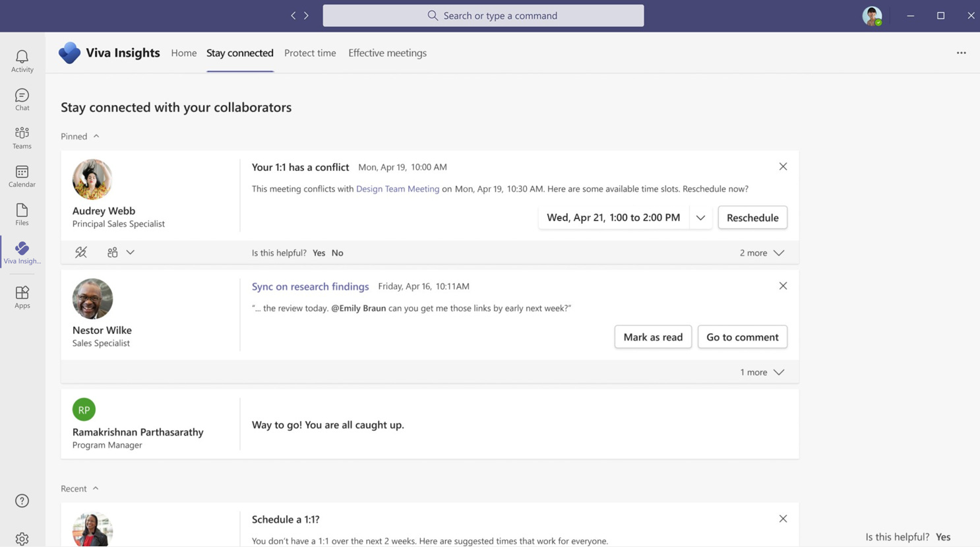Open more options via the ellipsis icon

click(x=961, y=53)
